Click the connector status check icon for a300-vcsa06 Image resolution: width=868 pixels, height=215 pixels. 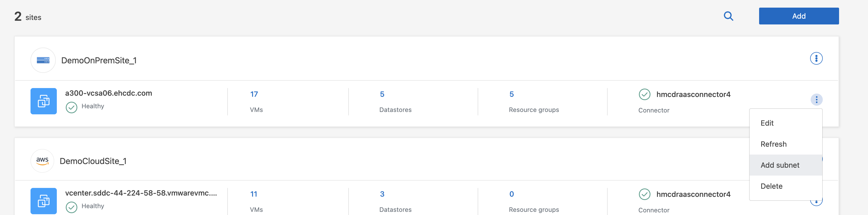(644, 94)
